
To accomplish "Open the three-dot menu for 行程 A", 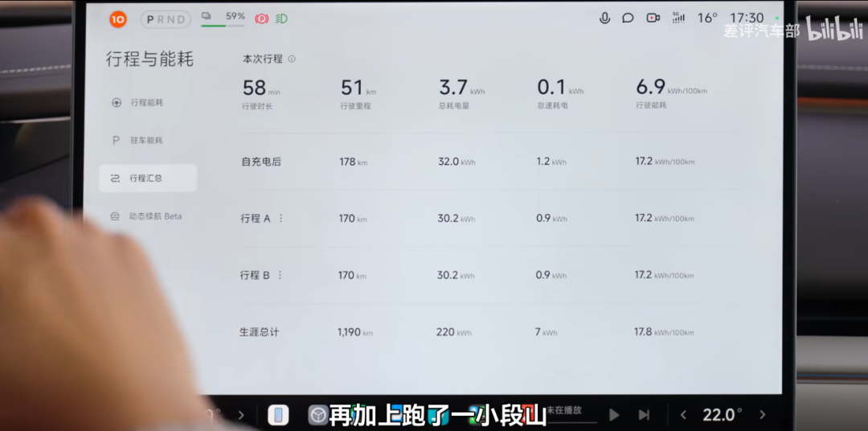I will click(x=280, y=218).
